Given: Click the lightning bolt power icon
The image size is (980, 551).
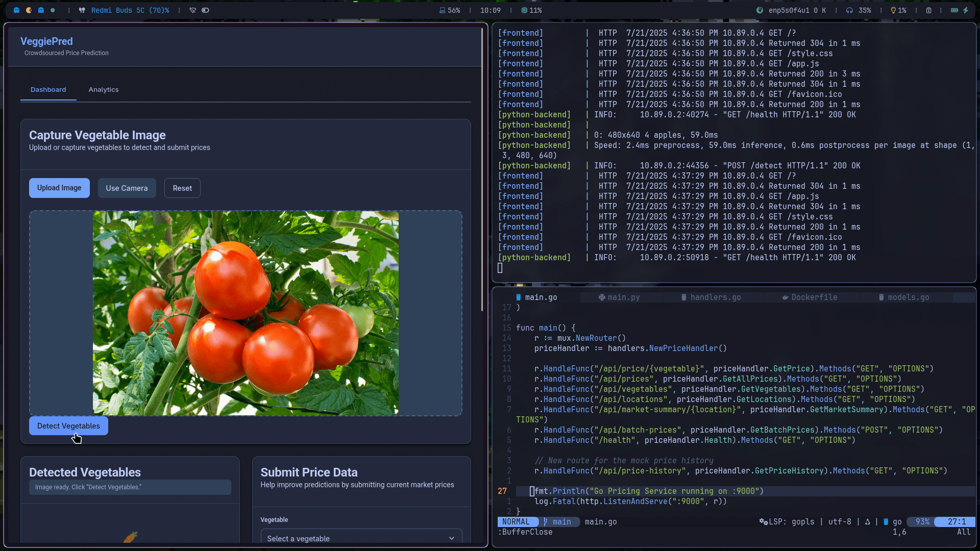Looking at the screenshot, I should point(966,10).
